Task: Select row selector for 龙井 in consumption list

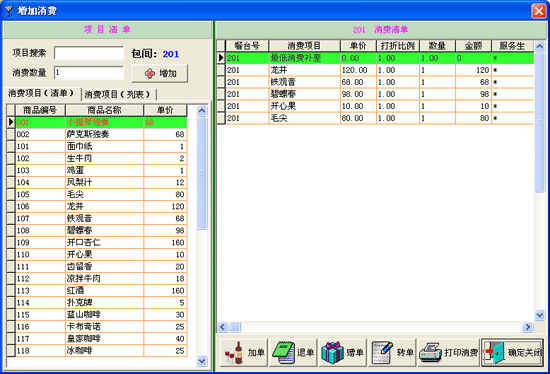Action: [221, 70]
